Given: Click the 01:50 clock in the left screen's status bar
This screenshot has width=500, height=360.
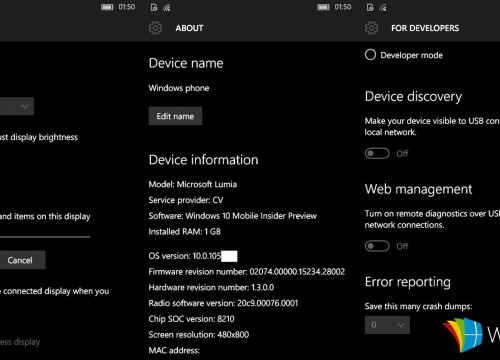Looking at the screenshot, I should coord(127,7).
